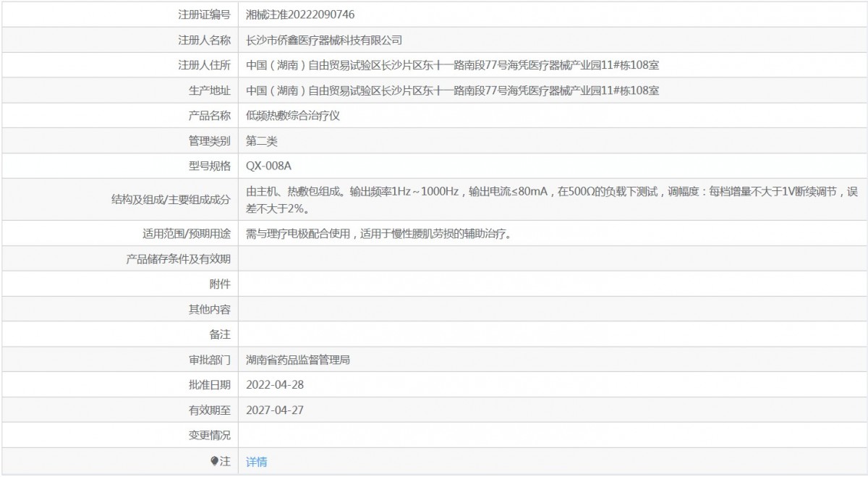The image size is (868, 477).
Task: Select registration number 湘械注准20222090746
Action: pos(300,14)
